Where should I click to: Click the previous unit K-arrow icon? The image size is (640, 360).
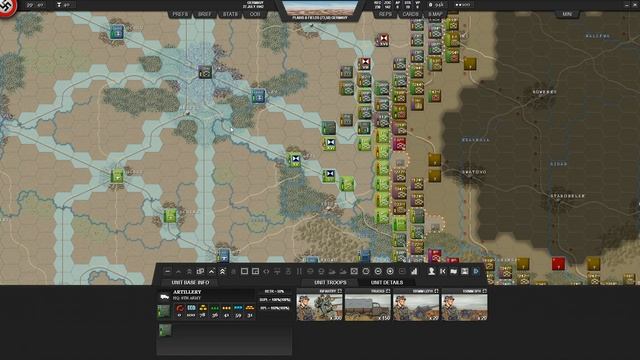pyautogui.click(x=443, y=271)
